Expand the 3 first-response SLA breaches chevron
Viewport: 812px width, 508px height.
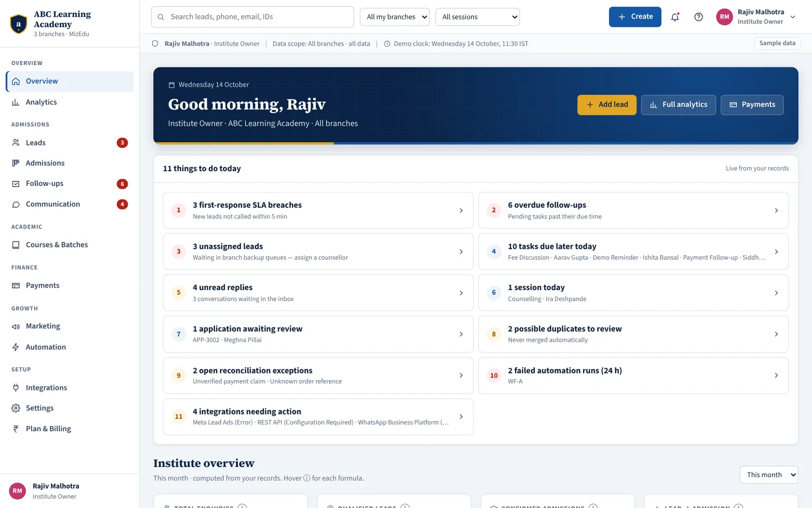click(461, 210)
